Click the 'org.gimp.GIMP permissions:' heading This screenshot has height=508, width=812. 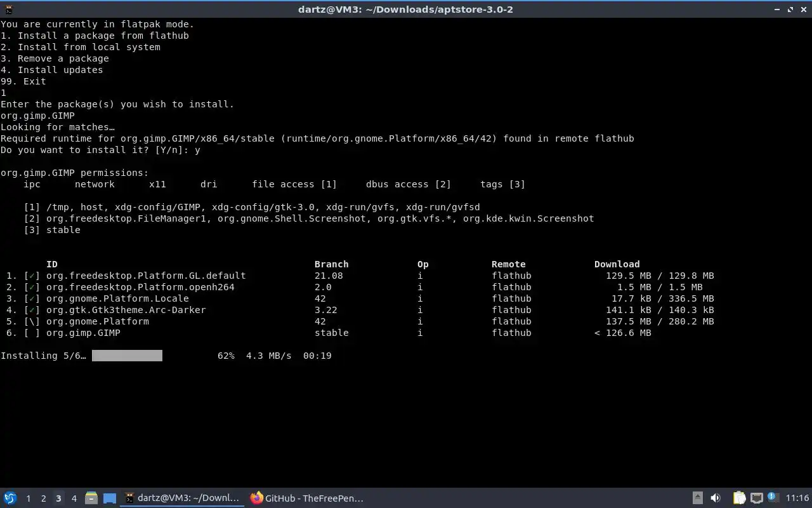pyautogui.click(x=75, y=173)
